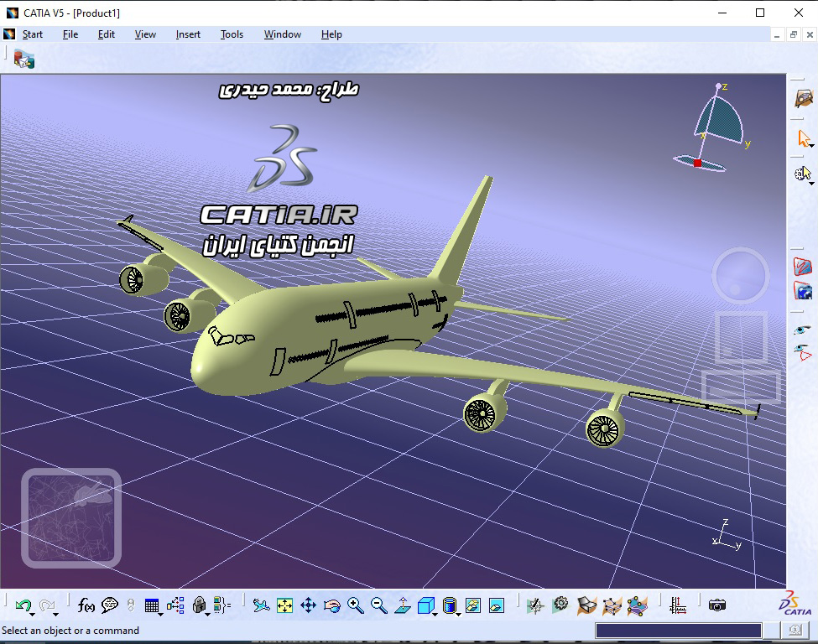Screen dimensions: 818x644
Task: Expand the Select arrow tool dropdown
Action: tap(812, 146)
